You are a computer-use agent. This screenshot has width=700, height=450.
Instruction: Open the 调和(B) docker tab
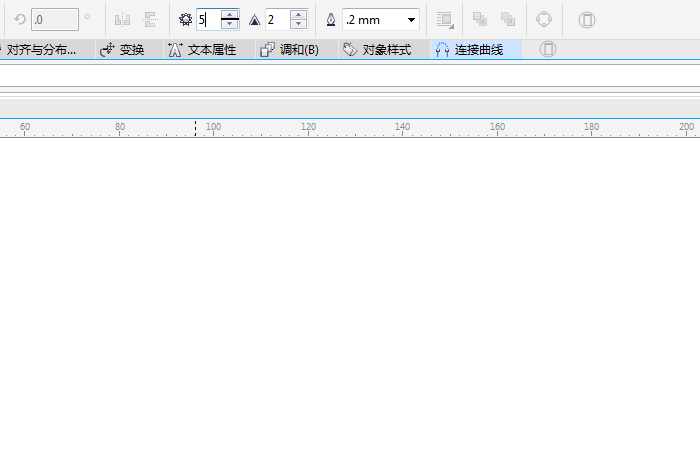[x=290, y=49]
